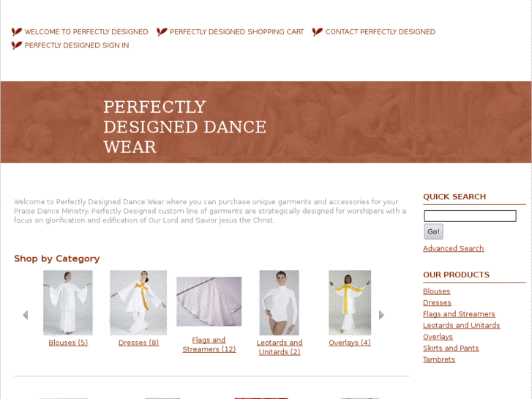
Task: Open Leotards and Unitards sidebar link
Action: [462, 325]
